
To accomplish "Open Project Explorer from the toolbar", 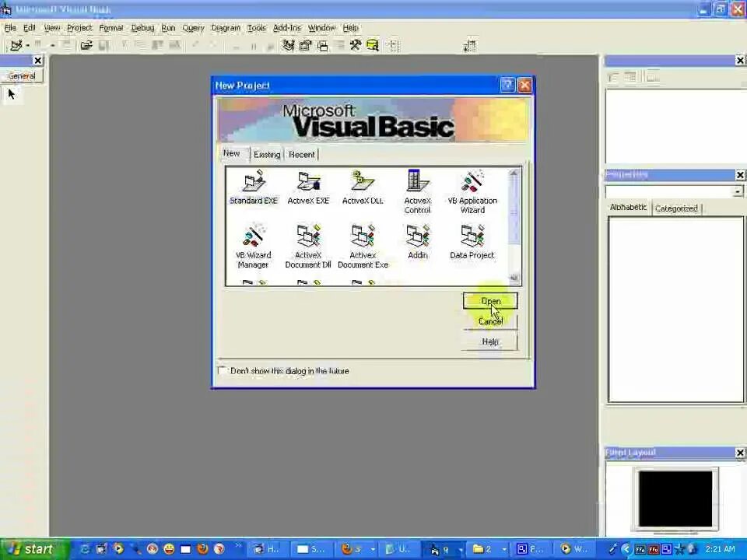I will [288, 46].
